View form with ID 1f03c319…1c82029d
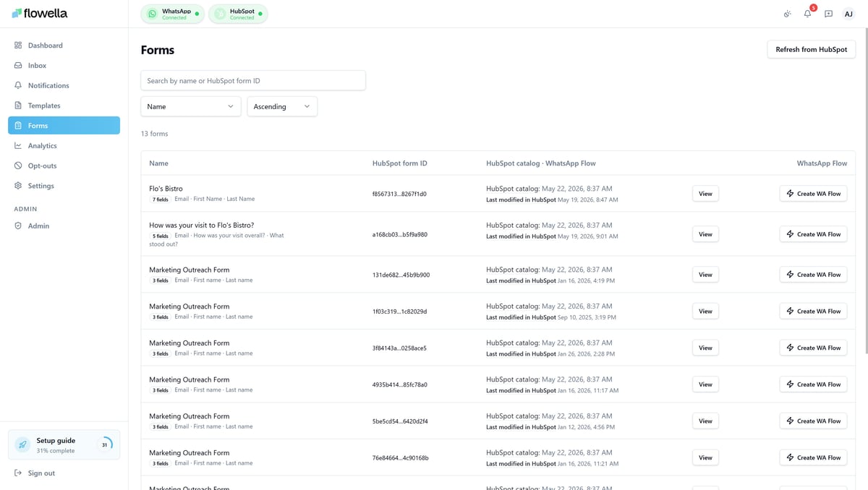Viewport: 868px width, 490px height. pos(705,311)
